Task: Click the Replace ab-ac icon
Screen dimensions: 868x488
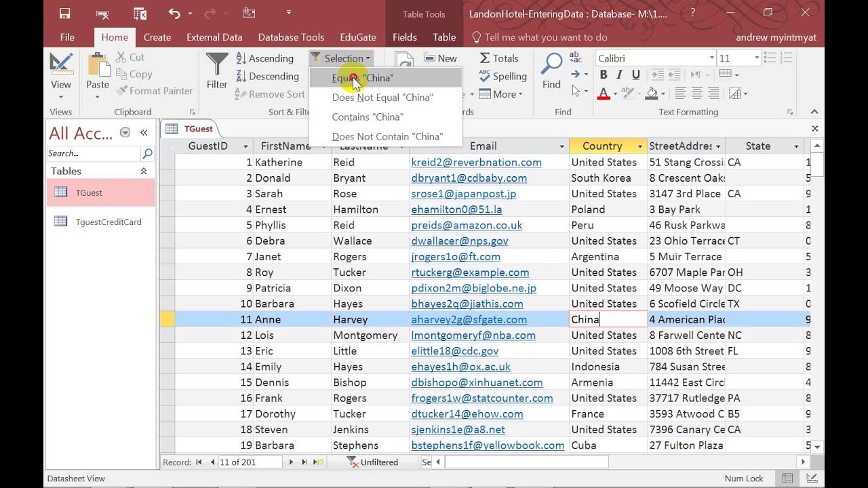Action: coord(576,57)
